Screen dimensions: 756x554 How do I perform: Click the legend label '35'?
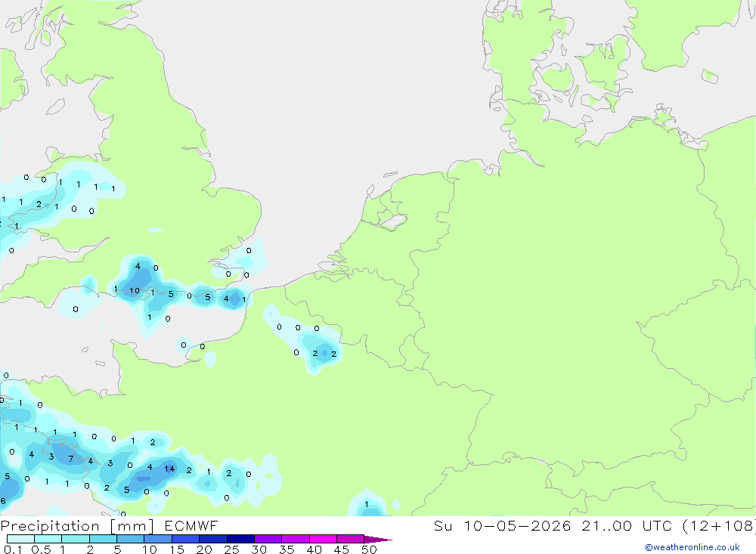[287, 549]
